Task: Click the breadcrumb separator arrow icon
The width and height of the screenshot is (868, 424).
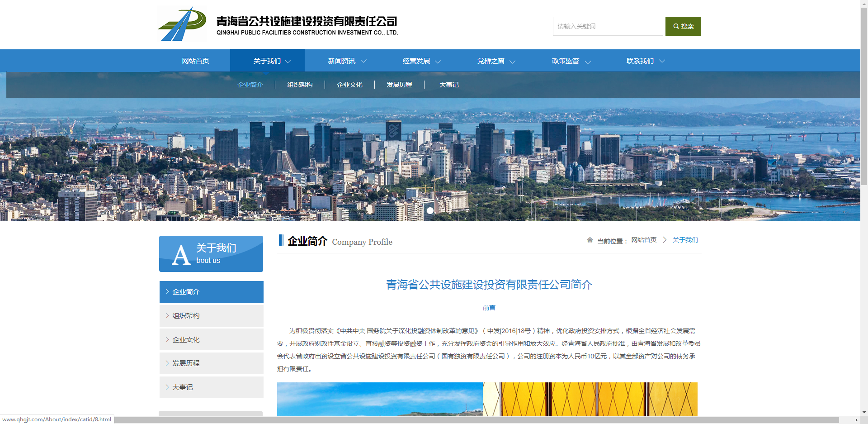Action: coord(665,240)
